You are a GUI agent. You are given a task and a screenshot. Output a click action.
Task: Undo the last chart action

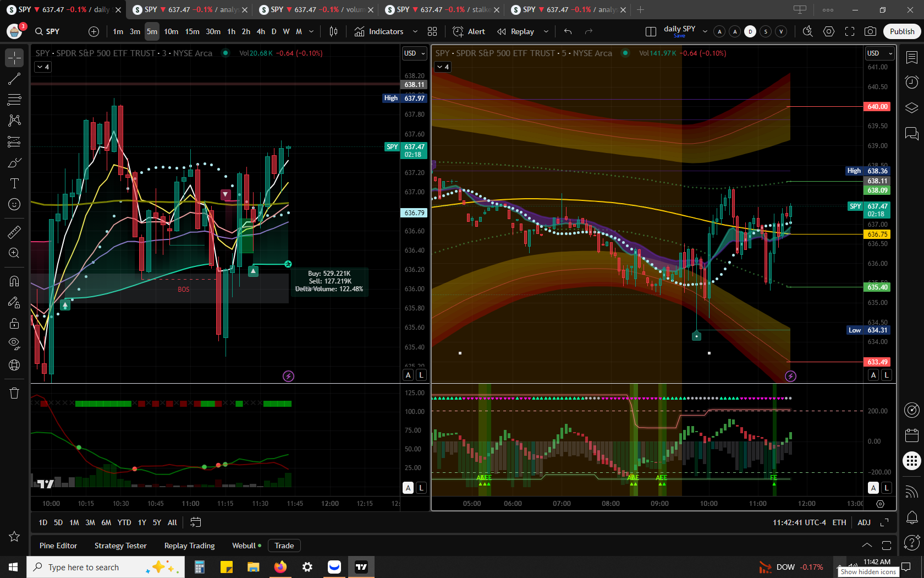[568, 31]
